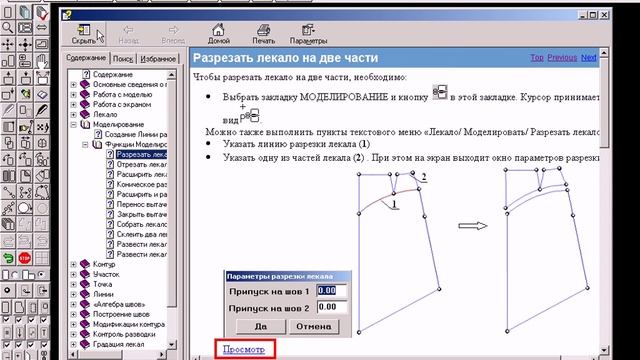Image resolution: width=640 pixels, height=360 pixels.
Task: Click the stacked 3D pieces icon
Action: pos(8,224)
